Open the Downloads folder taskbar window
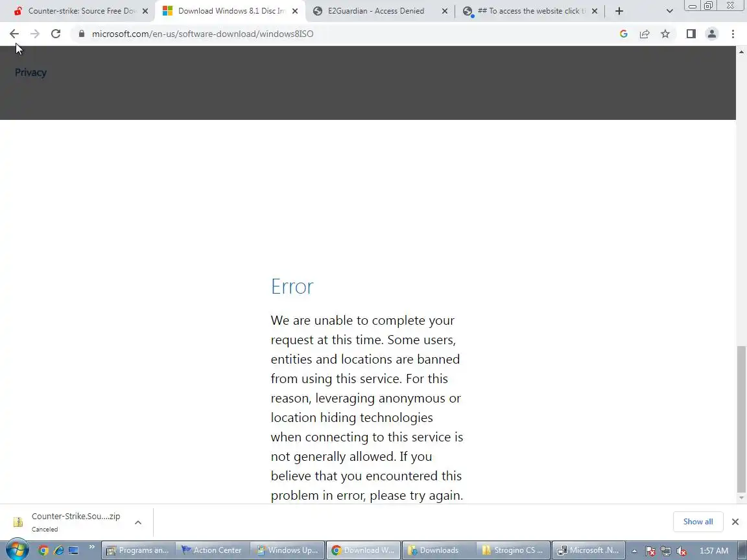Viewport: 747px width, 560px height. coord(439,550)
